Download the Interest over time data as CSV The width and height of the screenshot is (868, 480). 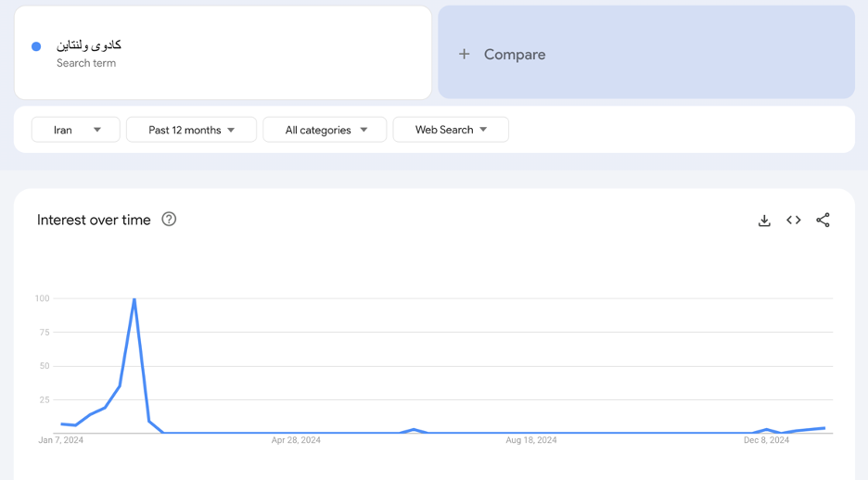[764, 221]
